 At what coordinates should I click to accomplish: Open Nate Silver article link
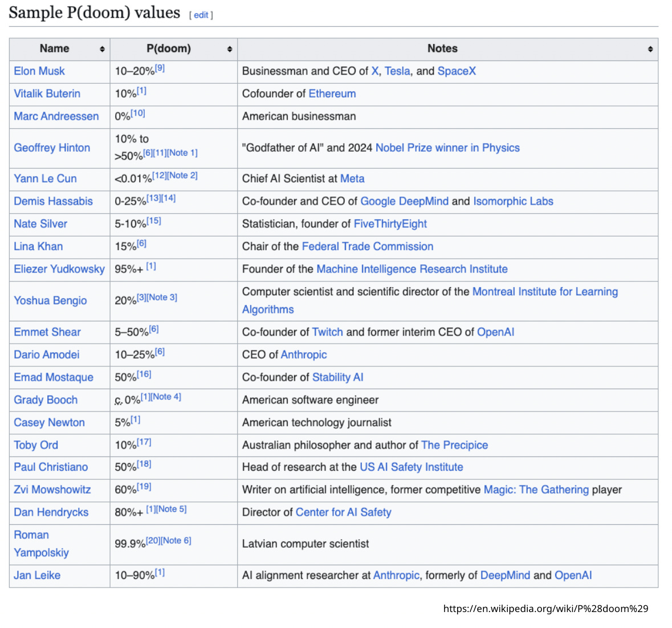[40, 224]
